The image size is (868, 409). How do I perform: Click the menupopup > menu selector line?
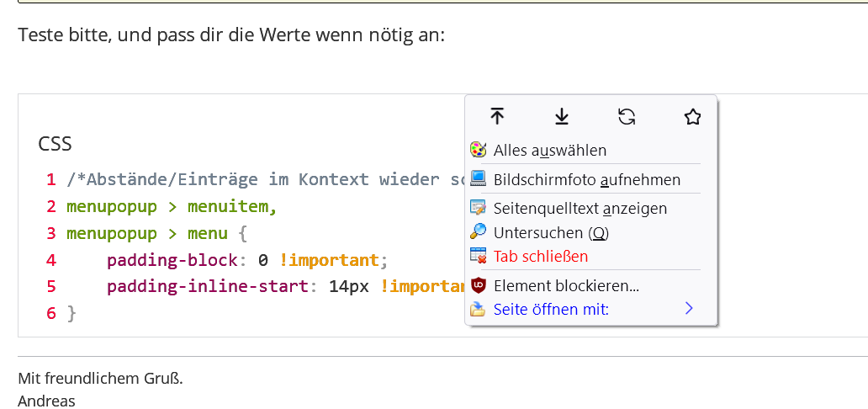point(156,233)
